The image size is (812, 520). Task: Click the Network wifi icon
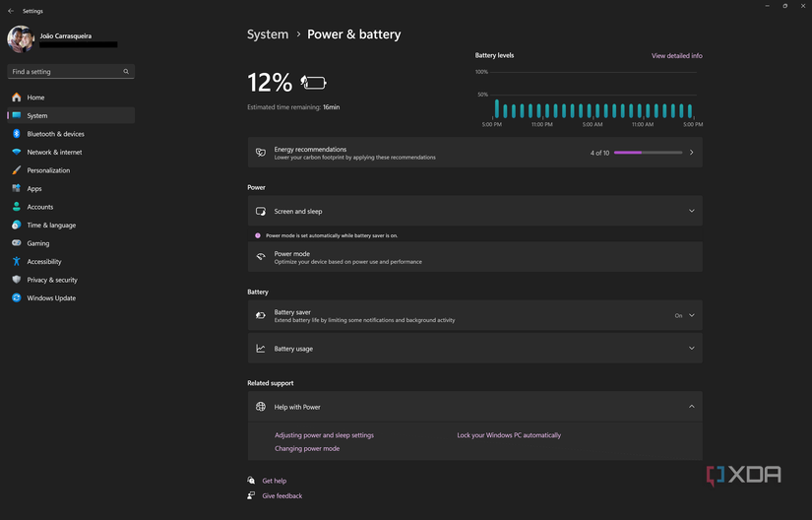[x=17, y=152]
